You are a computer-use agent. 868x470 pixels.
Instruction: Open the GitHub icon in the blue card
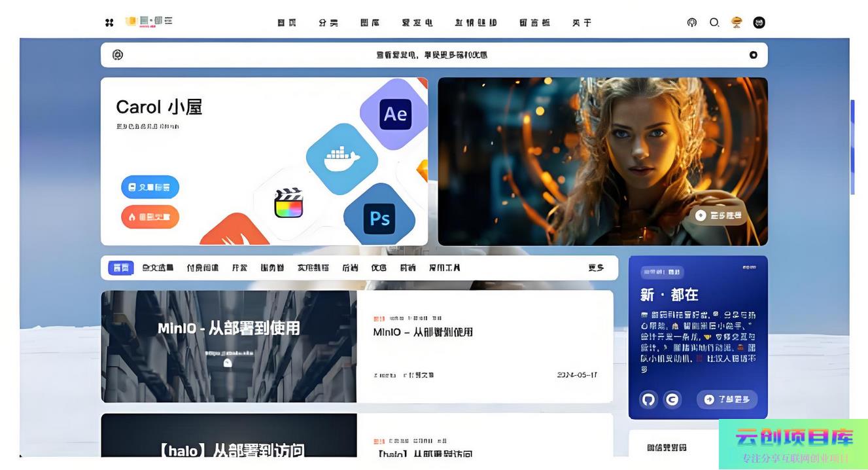tap(648, 399)
